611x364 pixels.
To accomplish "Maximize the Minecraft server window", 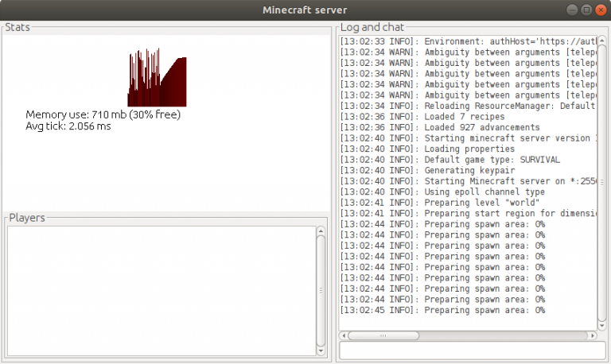I will point(586,10).
